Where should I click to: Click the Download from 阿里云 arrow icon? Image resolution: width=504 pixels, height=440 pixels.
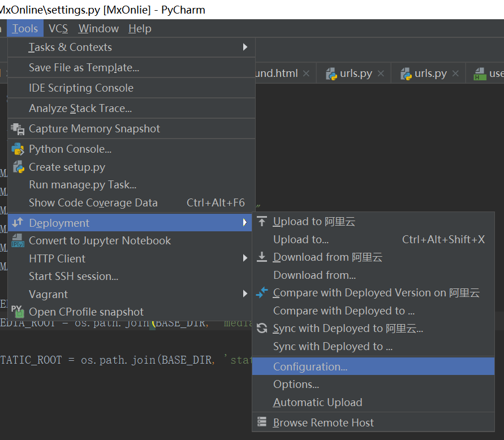(x=262, y=257)
